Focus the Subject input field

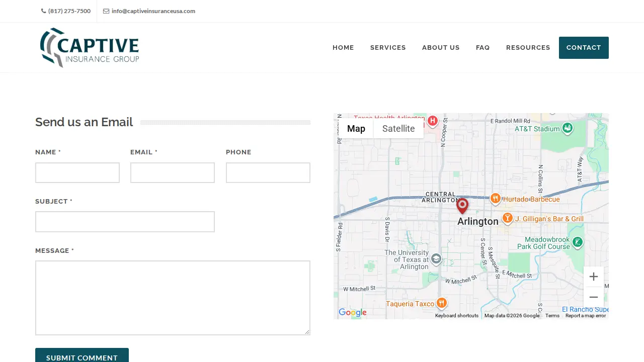click(x=125, y=222)
